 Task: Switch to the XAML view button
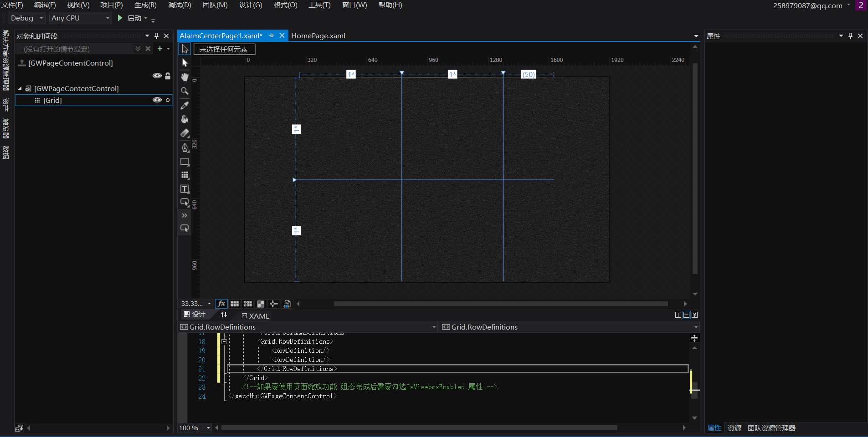tap(256, 316)
